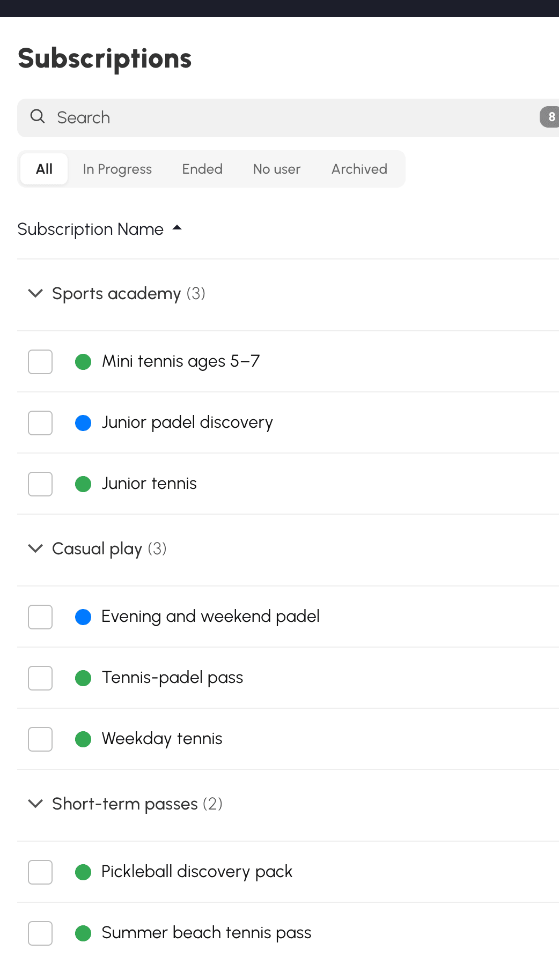Collapse the Sports academy group

pyautogui.click(x=35, y=293)
